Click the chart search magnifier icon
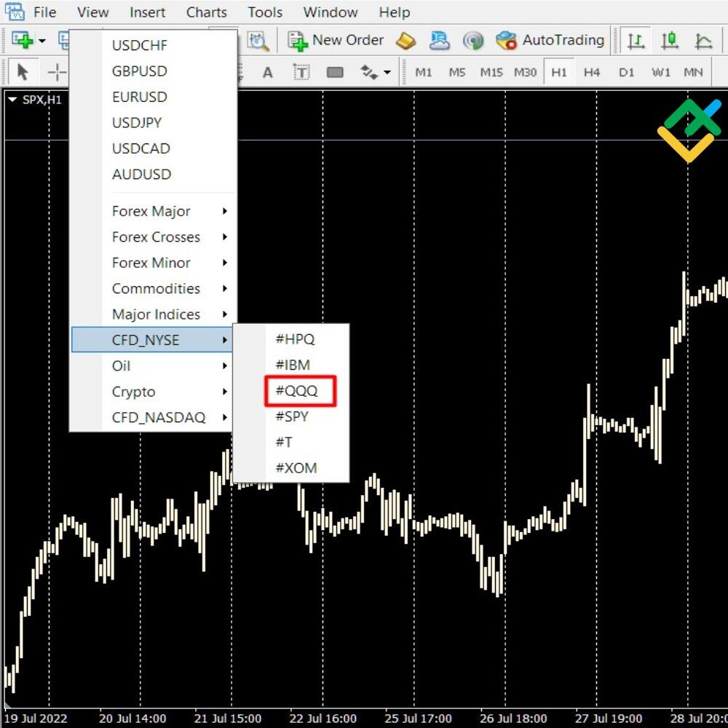 (x=258, y=41)
